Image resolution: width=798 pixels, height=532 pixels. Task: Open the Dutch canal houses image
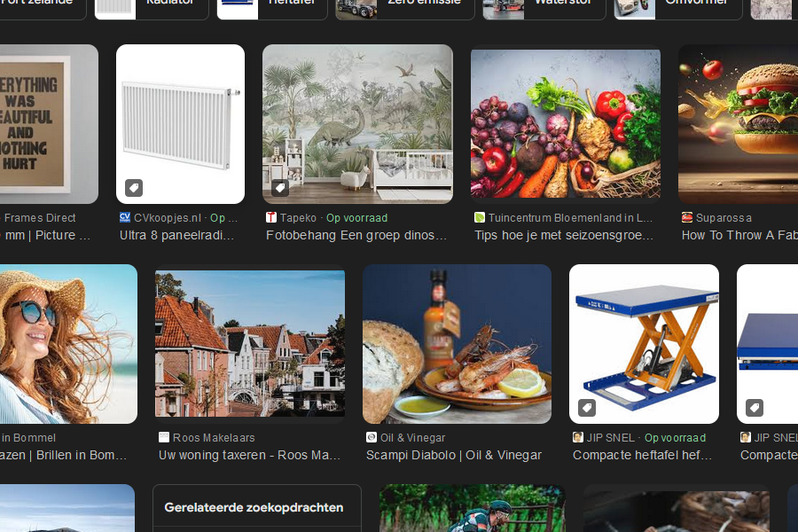pyautogui.click(x=249, y=344)
